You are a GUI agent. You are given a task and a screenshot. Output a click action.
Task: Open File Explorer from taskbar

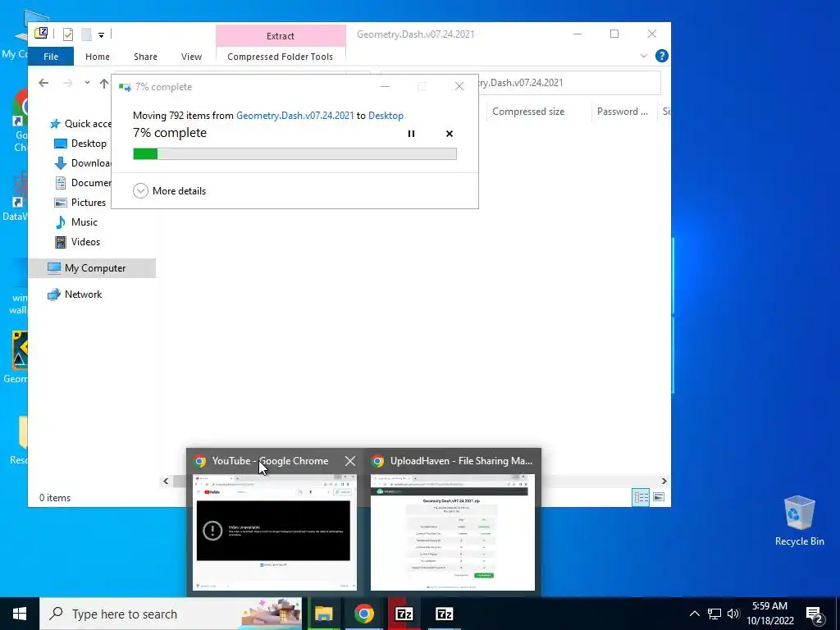tap(323, 614)
